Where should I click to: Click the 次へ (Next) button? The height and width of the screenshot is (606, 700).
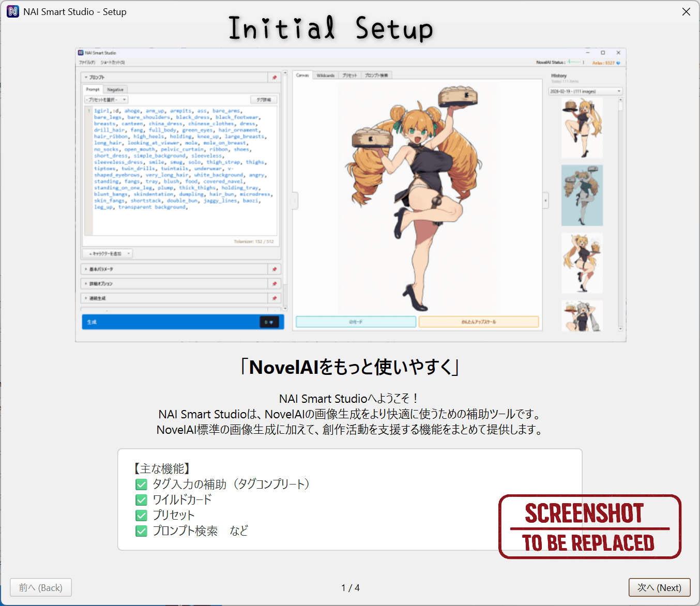[659, 587]
